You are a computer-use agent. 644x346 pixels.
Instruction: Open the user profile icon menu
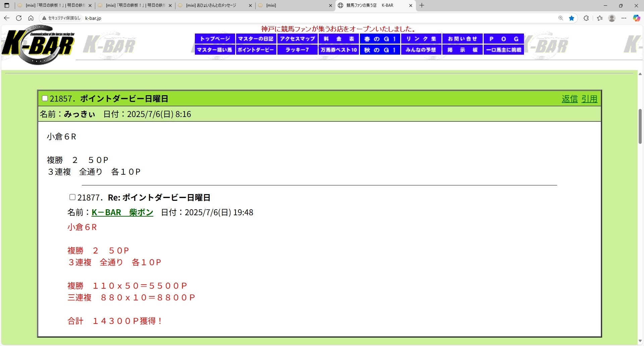point(612,18)
